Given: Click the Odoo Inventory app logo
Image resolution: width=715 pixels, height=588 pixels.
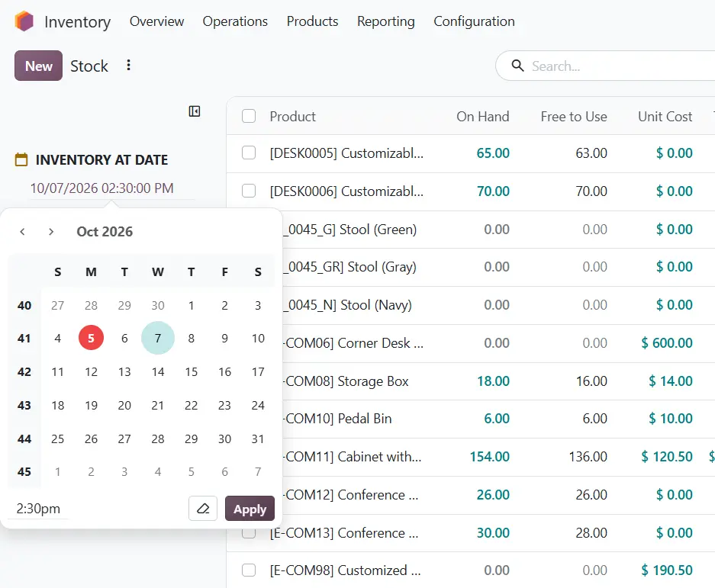Looking at the screenshot, I should 24,21.
